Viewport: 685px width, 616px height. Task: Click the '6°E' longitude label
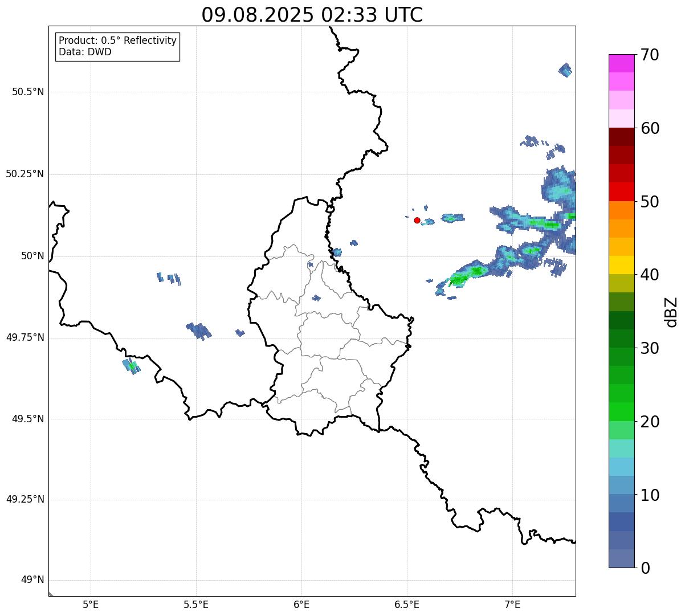pyautogui.click(x=301, y=604)
